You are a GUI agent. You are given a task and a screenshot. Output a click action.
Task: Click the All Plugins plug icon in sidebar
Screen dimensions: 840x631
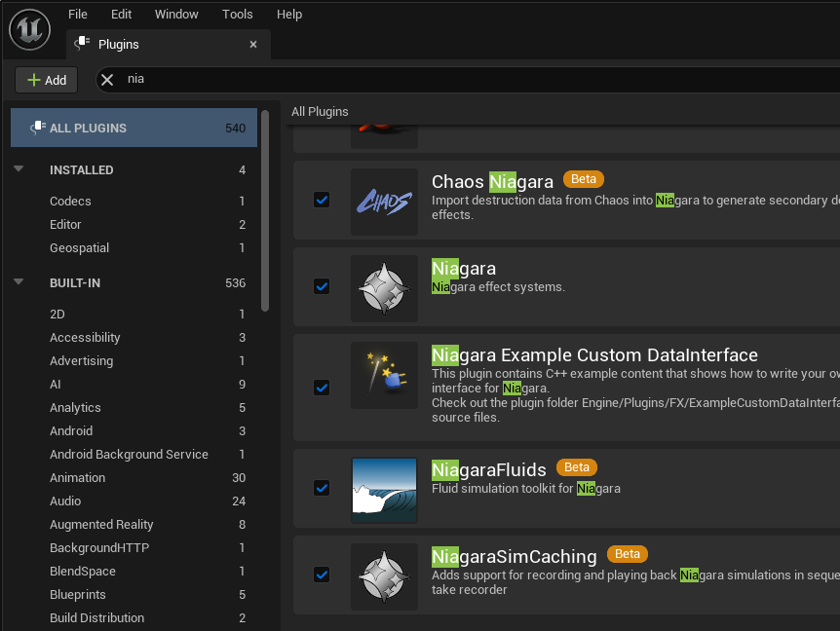[x=37, y=128]
